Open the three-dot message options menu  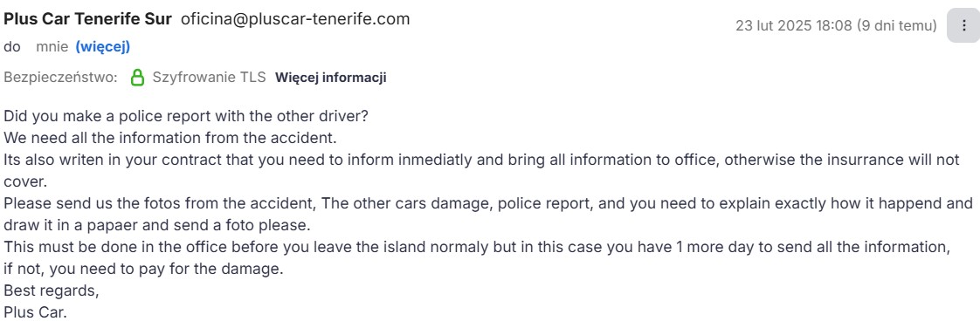(963, 25)
